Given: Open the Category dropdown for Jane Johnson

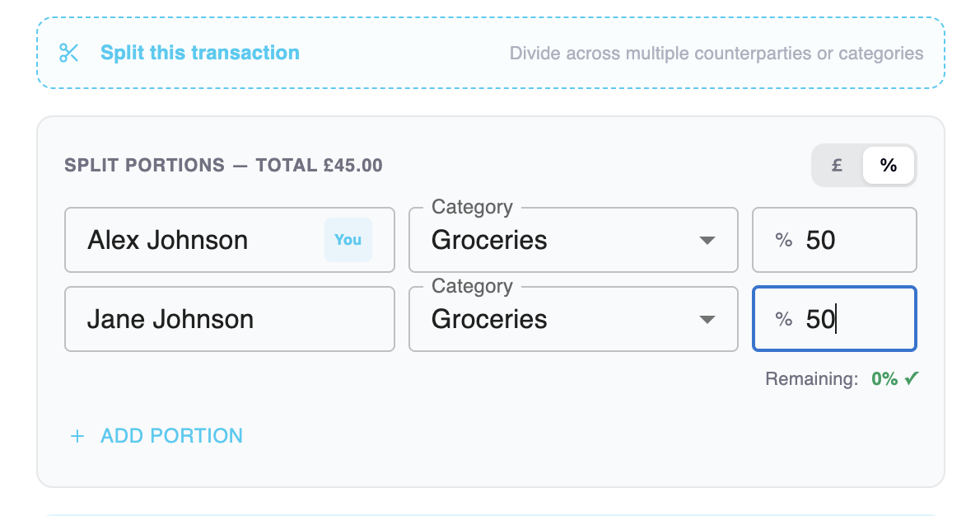Looking at the screenshot, I should tap(573, 319).
